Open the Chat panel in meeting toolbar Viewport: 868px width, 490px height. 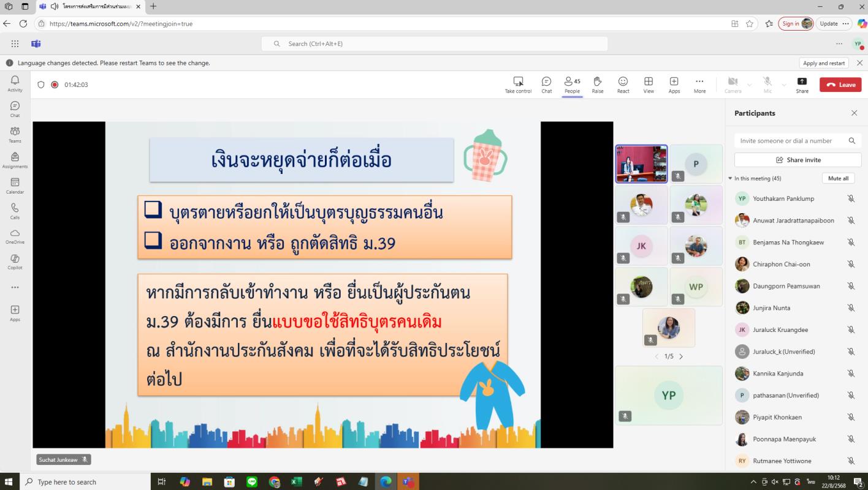point(546,85)
